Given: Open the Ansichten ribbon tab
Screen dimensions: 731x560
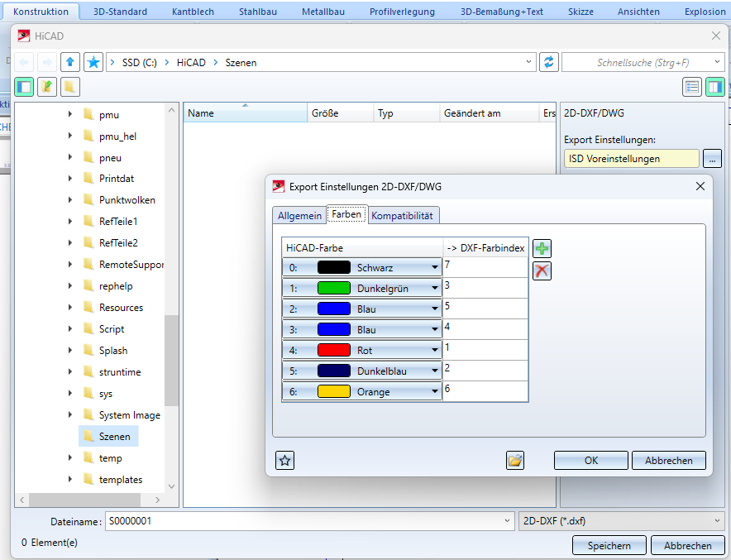Looking at the screenshot, I should (x=638, y=12).
